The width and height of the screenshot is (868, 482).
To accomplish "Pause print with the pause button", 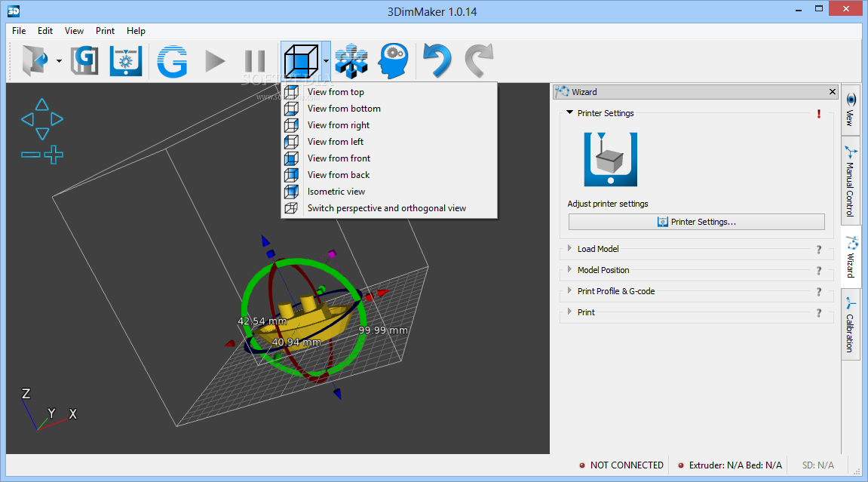I will click(x=255, y=61).
